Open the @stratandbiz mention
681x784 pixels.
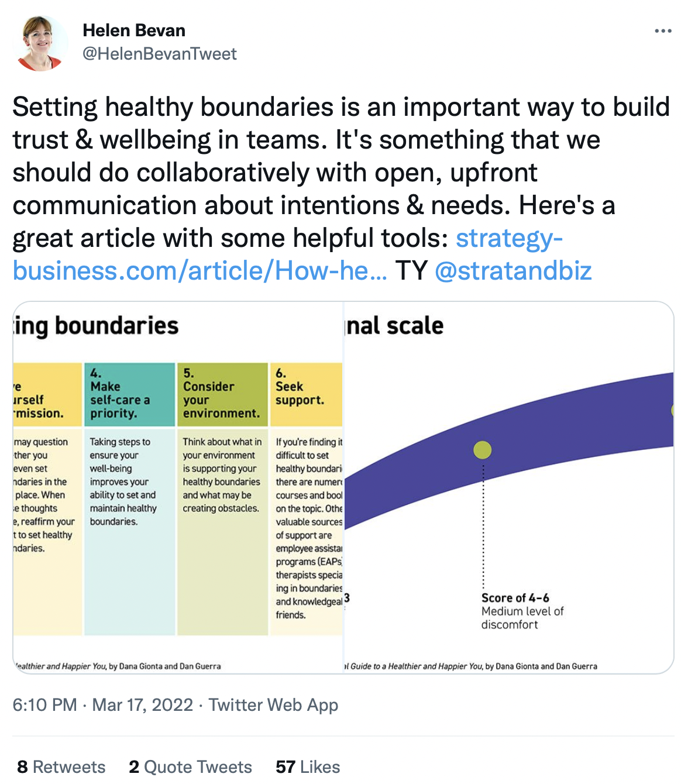click(513, 271)
